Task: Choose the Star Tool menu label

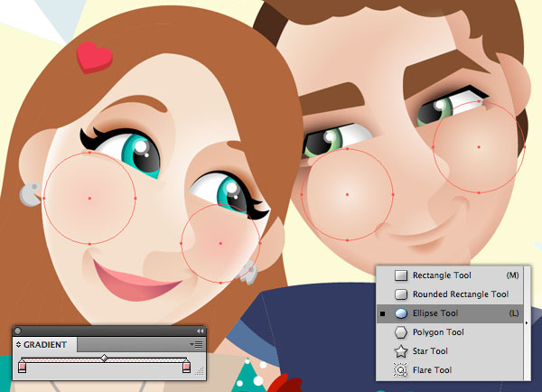Action: coord(430,351)
